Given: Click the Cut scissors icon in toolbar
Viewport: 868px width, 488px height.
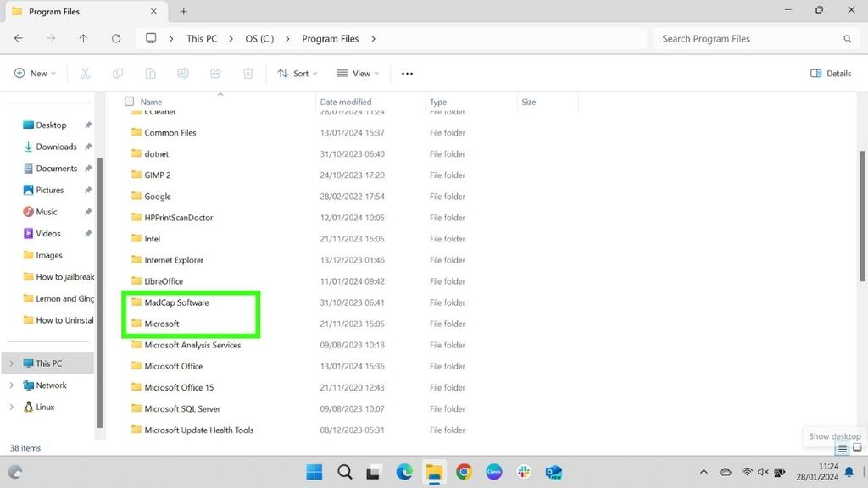Looking at the screenshot, I should [85, 74].
